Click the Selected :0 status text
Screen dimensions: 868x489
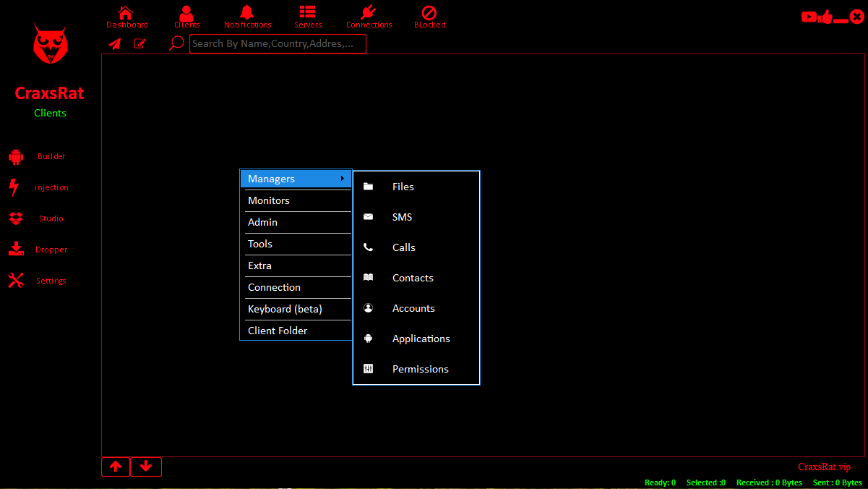pyautogui.click(x=706, y=482)
